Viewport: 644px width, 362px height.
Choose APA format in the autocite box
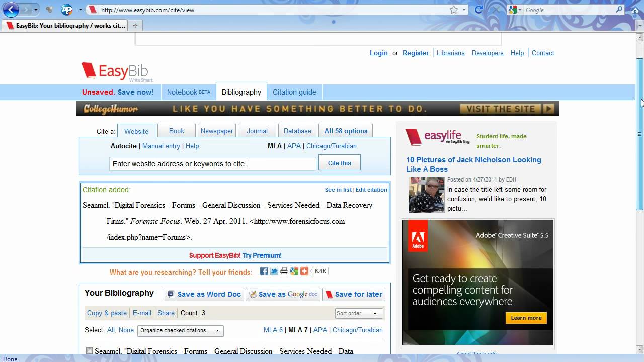[x=294, y=146]
